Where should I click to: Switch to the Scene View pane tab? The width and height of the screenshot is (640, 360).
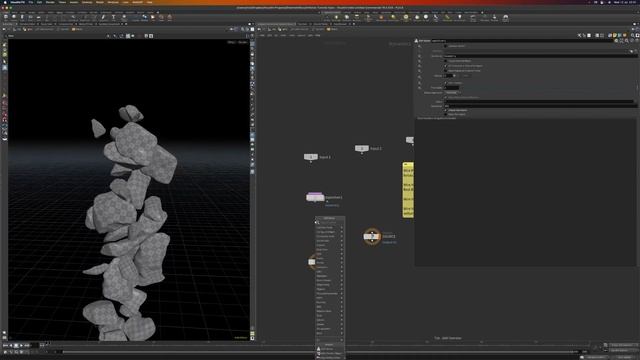tap(8, 24)
